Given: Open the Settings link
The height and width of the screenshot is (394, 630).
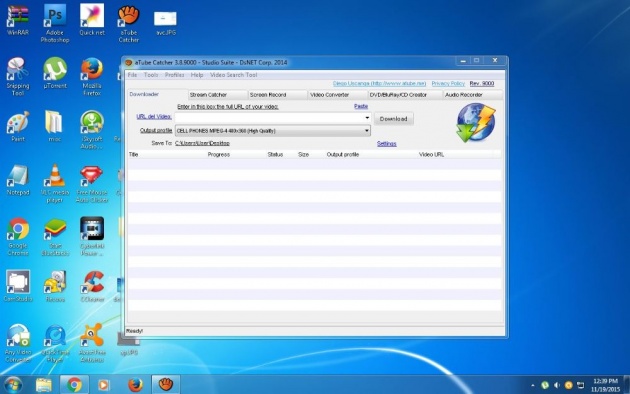Looking at the screenshot, I should click(387, 144).
